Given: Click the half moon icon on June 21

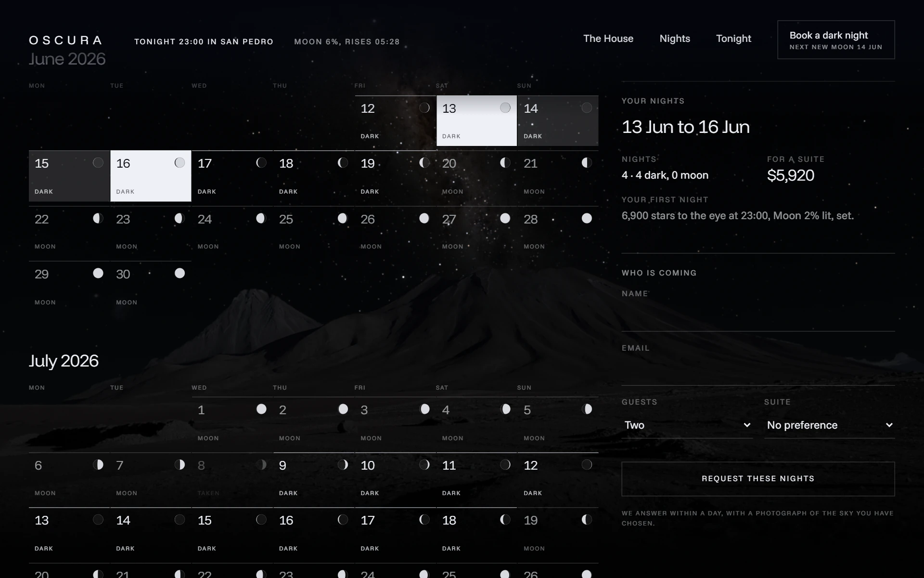Looking at the screenshot, I should 587,163.
